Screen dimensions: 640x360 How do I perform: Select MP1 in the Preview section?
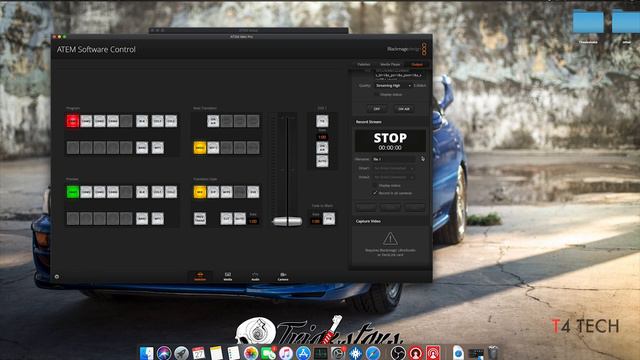pyautogui.click(x=158, y=219)
